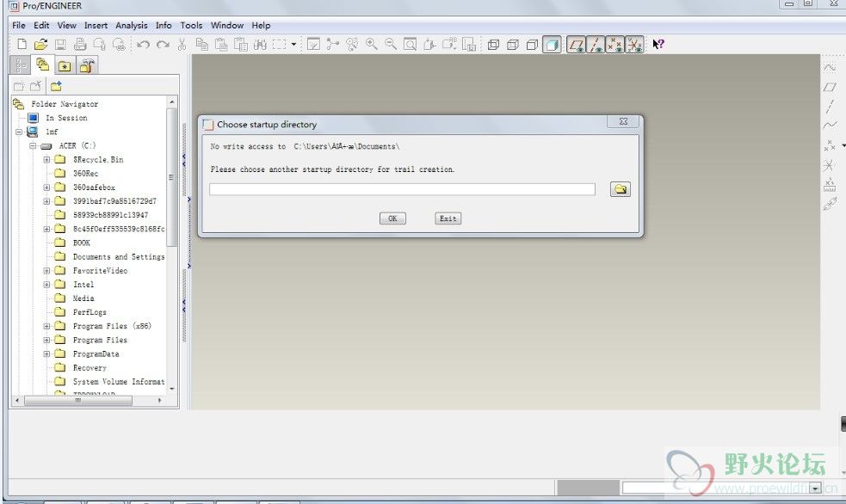
Task: Select In Session in Folder Navigator
Action: coord(65,118)
